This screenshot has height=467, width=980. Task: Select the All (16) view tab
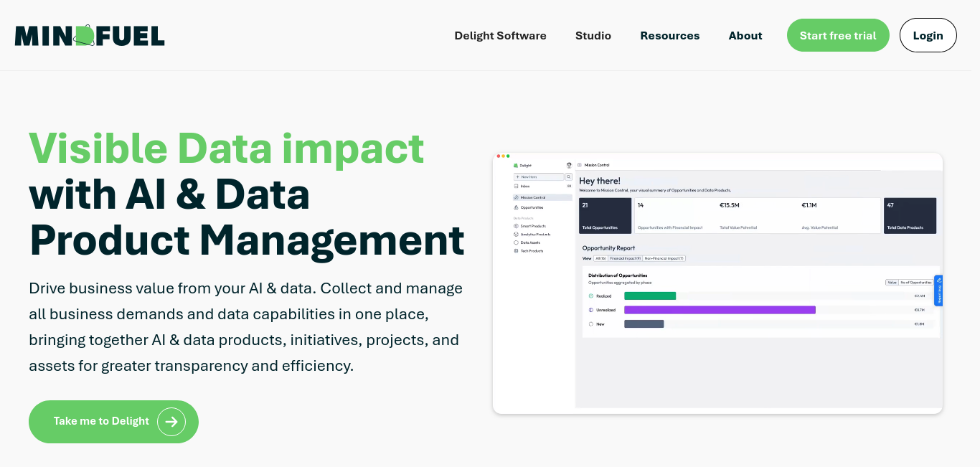point(600,258)
